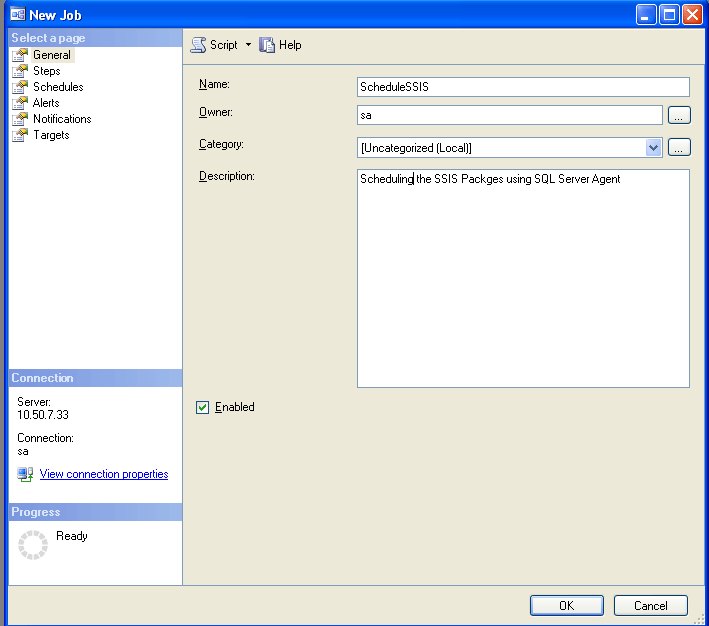
Task: Maximize the New Job window
Action: [x=669, y=15]
